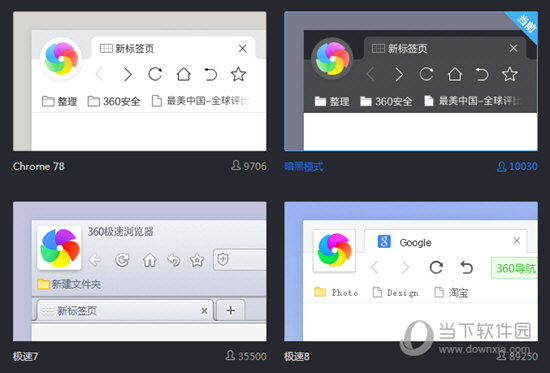The height and width of the screenshot is (373, 550).
Task: Select the dark mode skin thumbnail
Action: tap(411, 81)
